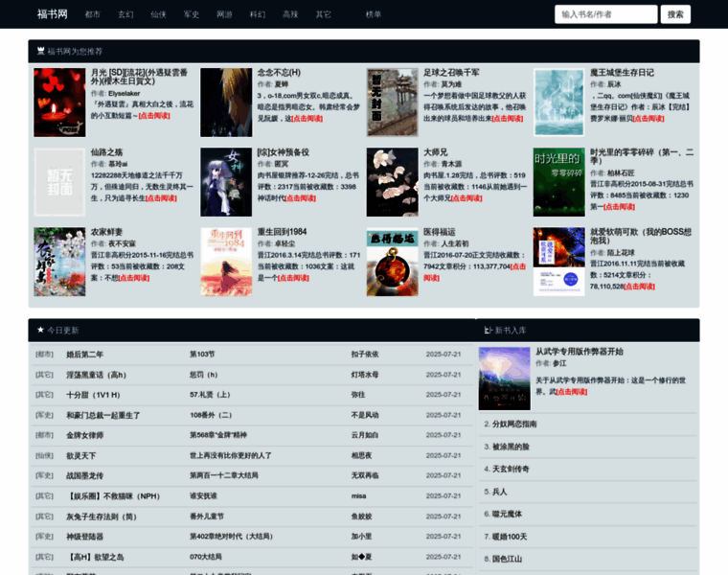This screenshot has height=575, width=728.
Task: Open the 大师兄 flower cover thumbnail
Action: click(393, 182)
